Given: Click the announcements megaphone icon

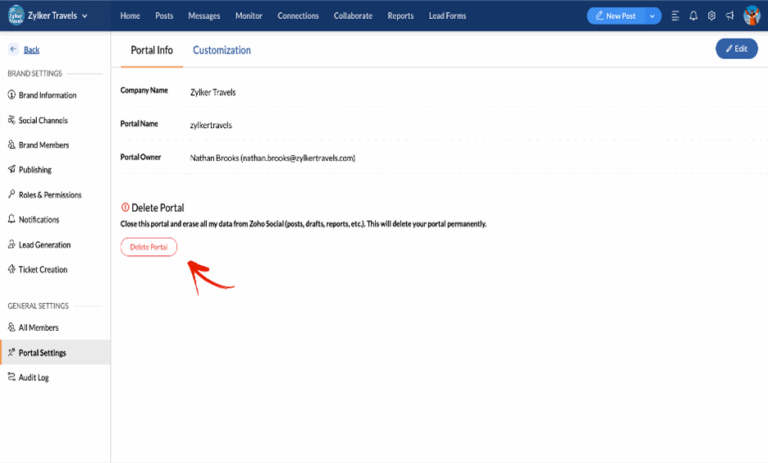Looking at the screenshot, I should point(729,16).
